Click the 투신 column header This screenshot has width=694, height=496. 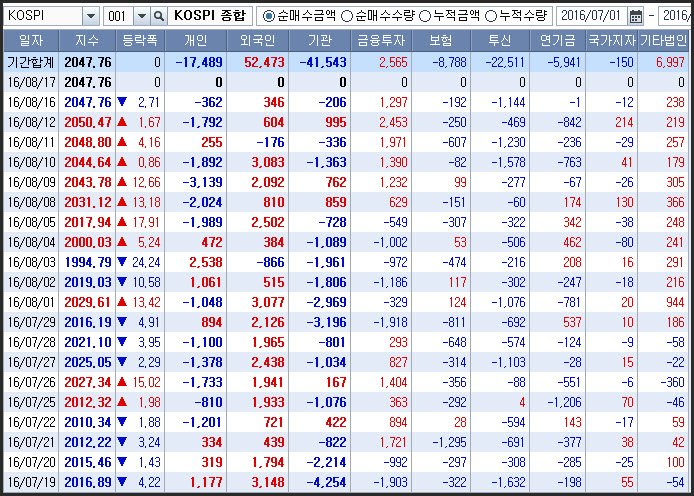[x=500, y=41]
